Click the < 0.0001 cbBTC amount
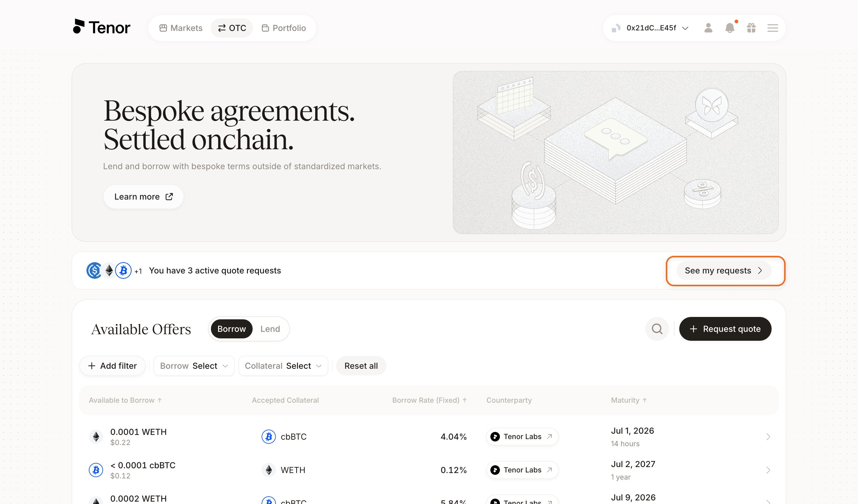Image resolution: width=858 pixels, height=504 pixels. click(x=143, y=465)
